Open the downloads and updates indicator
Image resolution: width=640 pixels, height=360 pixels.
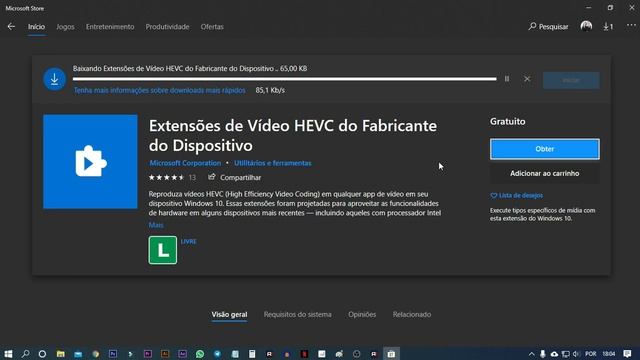(x=608, y=27)
